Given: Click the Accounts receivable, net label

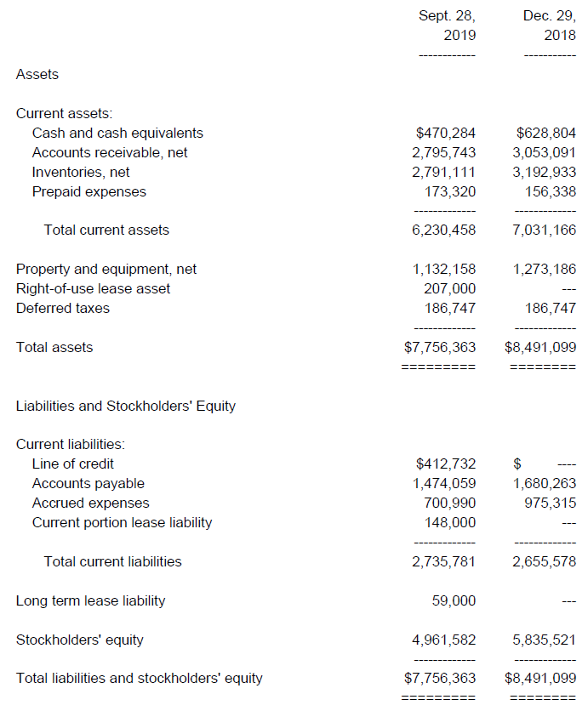Looking at the screenshot, I should point(110,152).
